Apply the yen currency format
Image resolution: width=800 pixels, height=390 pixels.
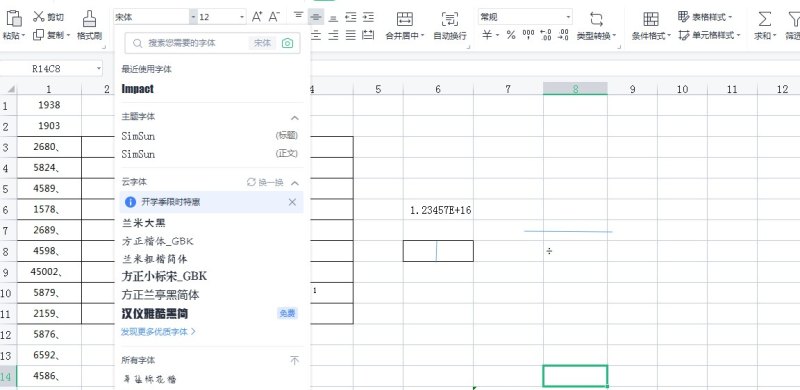[x=487, y=35]
